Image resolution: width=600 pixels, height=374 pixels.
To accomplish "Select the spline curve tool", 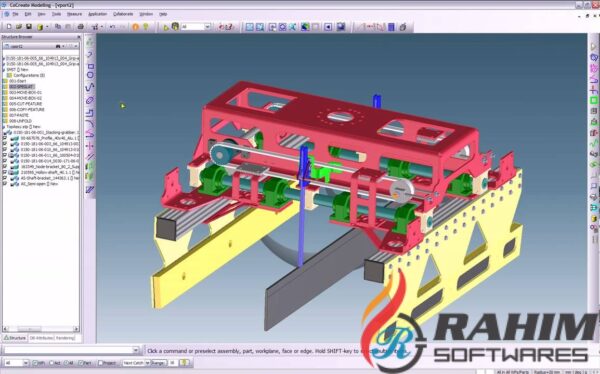I will pos(90,87).
